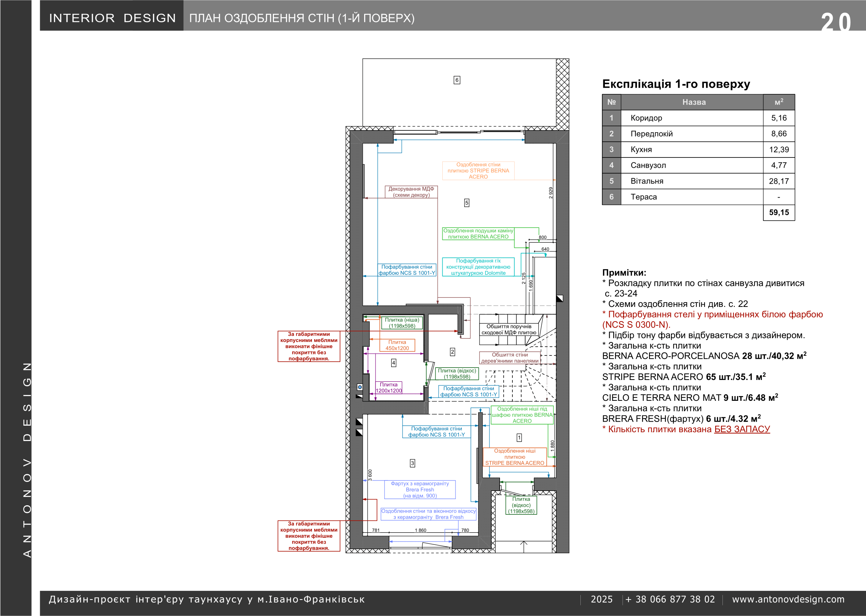The image size is (866, 616).
Task: Click the room number 4 marker in the bathroom
Action: pos(394,363)
